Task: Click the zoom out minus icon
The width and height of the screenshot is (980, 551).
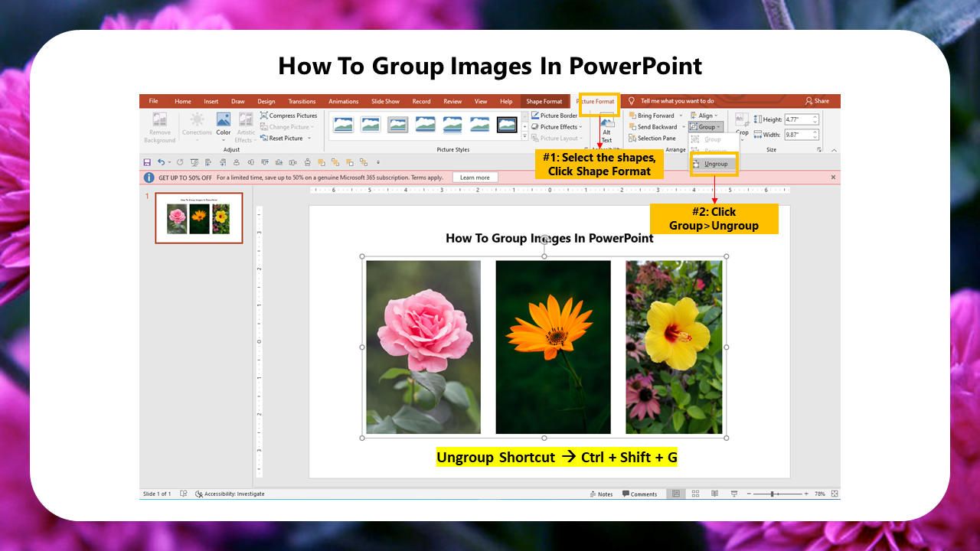Action: (x=750, y=494)
